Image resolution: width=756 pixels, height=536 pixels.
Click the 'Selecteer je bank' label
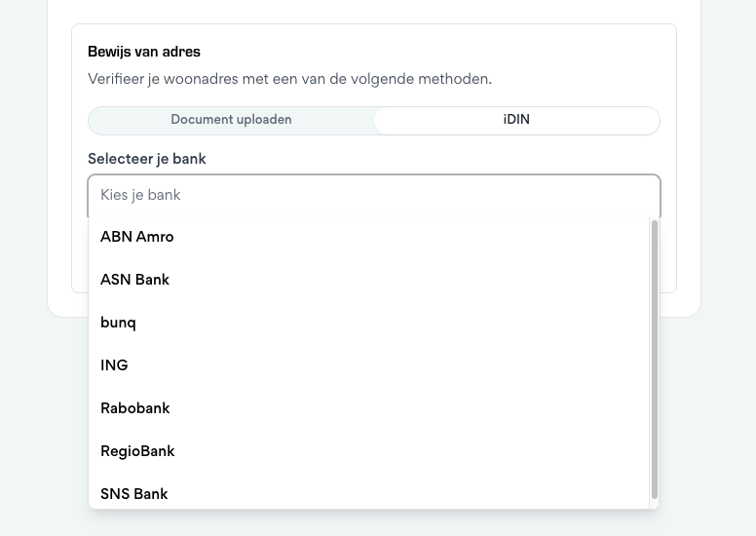(x=147, y=159)
